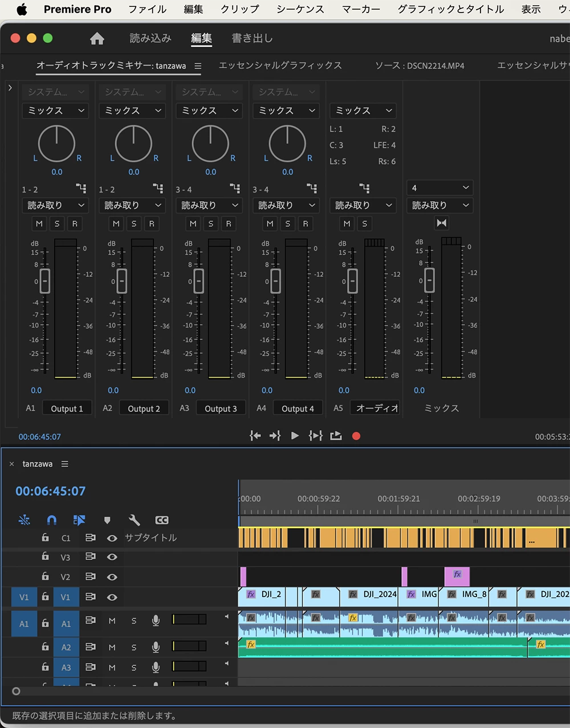Viewport: 570px width, 728px height.
Task: Open A1 automation mode 読み取り dropdown
Action: pyautogui.click(x=55, y=205)
